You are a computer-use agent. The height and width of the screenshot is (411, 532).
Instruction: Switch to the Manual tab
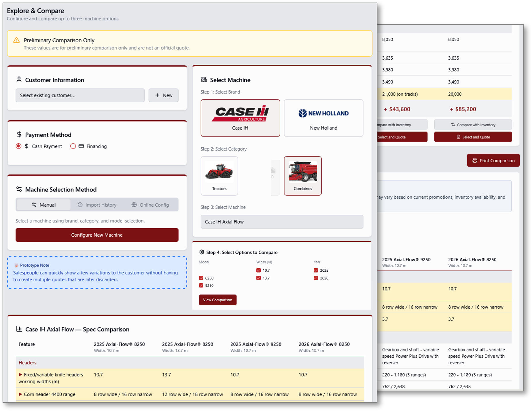tap(43, 205)
